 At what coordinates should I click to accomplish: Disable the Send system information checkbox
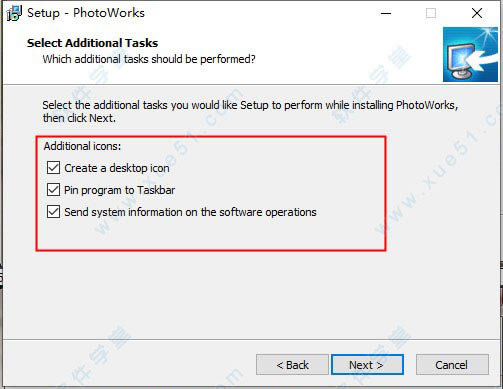[53, 212]
